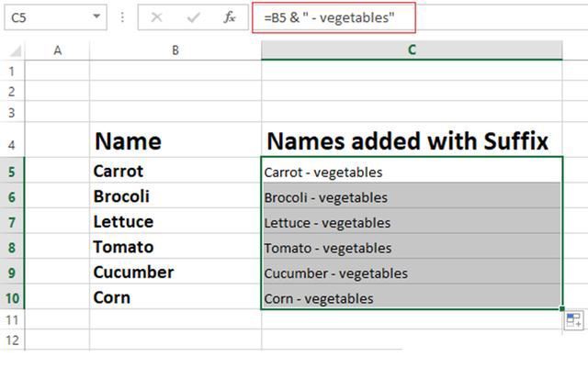This screenshot has width=588, height=368.
Task: Select row 5 header
Action: [x=12, y=171]
